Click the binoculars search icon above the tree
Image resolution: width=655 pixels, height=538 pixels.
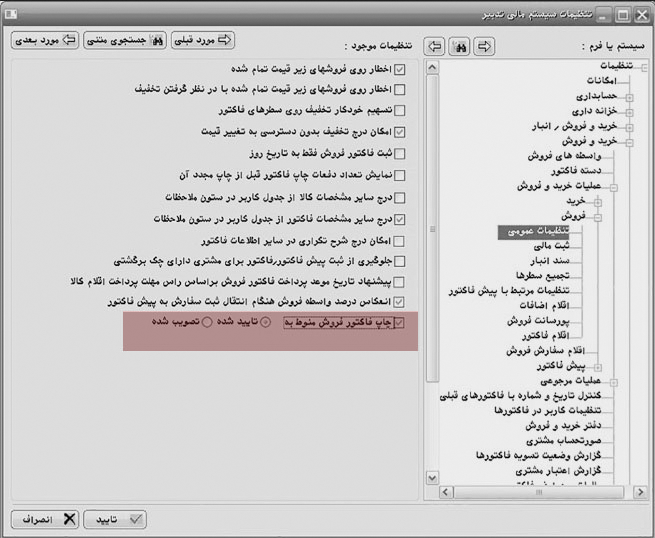tap(460, 46)
